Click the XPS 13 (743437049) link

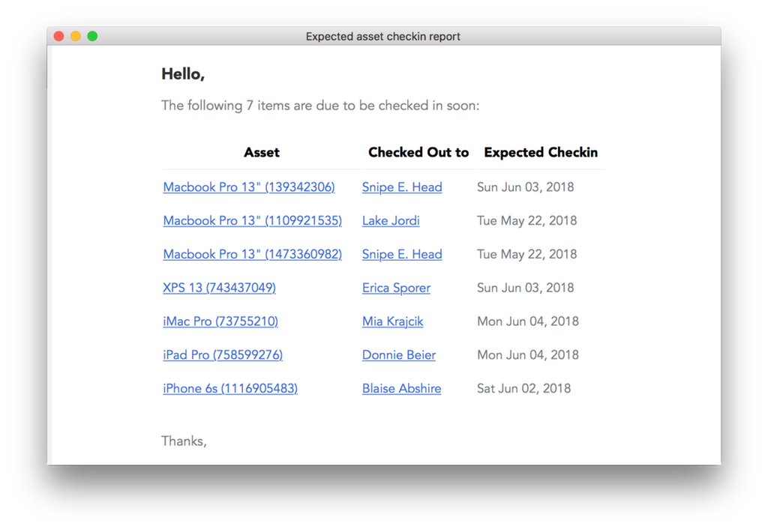pyautogui.click(x=219, y=288)
